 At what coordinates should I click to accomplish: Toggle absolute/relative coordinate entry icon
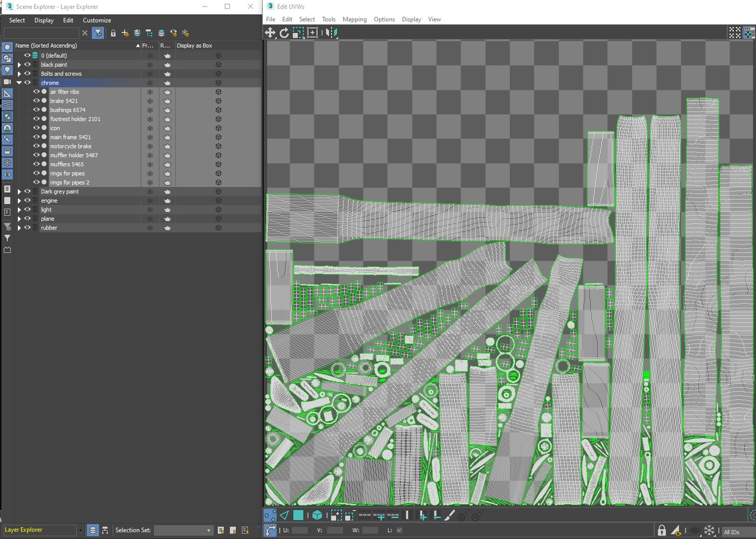click(x=270, y=531)
